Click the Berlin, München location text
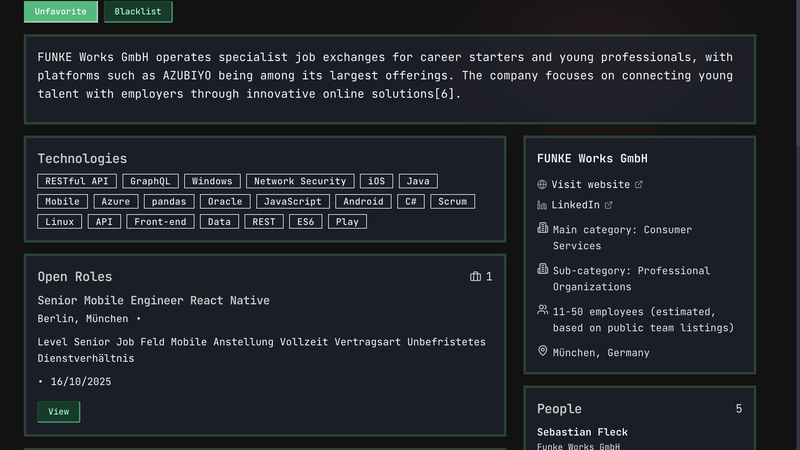This screenshot has height=450, width=800. tap(83, 318)
